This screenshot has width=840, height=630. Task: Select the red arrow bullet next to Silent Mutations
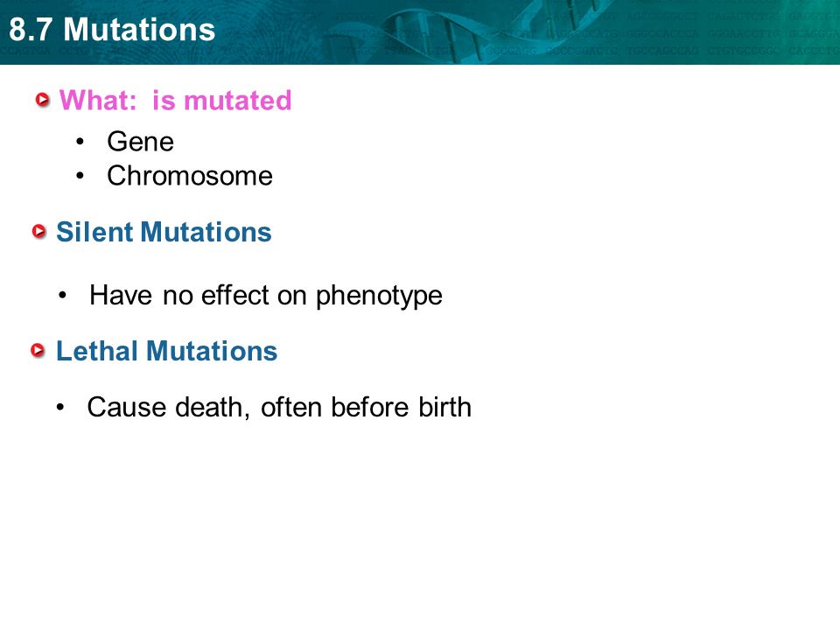[x=39, y=231]
